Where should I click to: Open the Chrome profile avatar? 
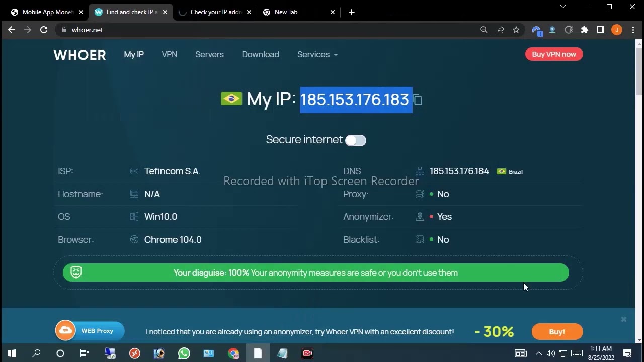tap(617, 30)
